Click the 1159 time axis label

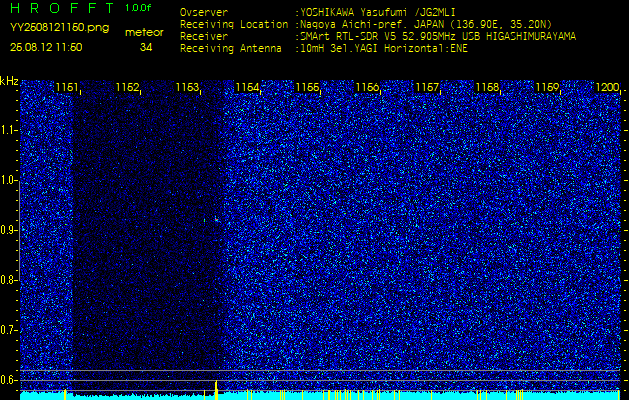point(547,87)
